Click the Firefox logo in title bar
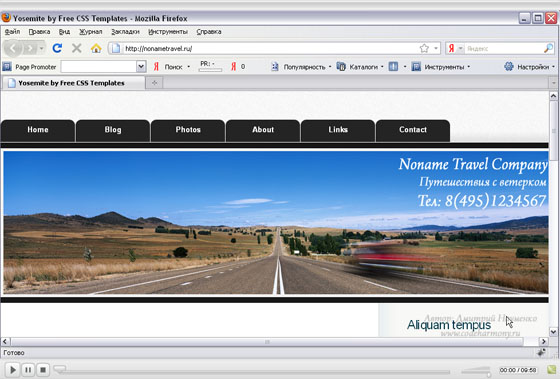 (x=6, y=18)
